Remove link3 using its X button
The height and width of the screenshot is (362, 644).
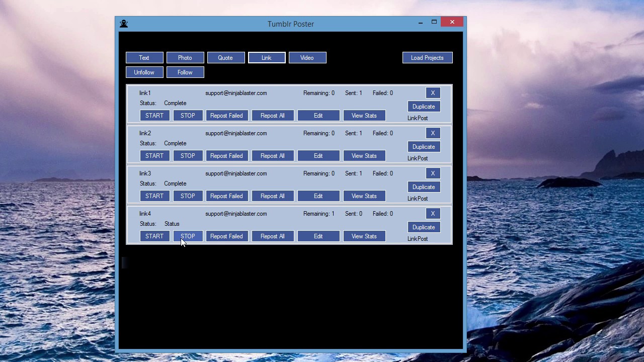click(433, 173)
